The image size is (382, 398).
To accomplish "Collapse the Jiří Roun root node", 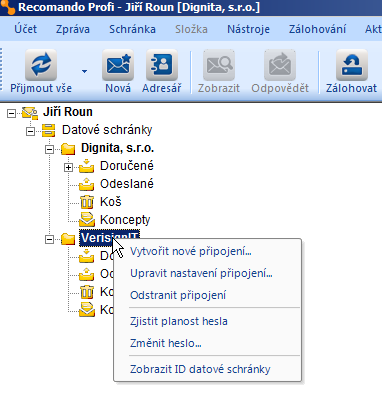I will (11, 113).
